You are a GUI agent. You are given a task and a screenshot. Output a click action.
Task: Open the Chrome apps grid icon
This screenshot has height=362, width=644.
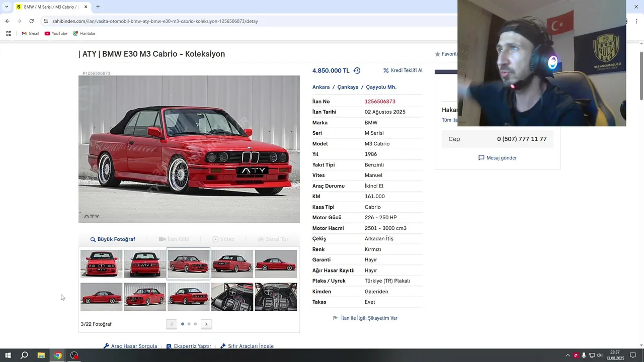click(9, 34)
